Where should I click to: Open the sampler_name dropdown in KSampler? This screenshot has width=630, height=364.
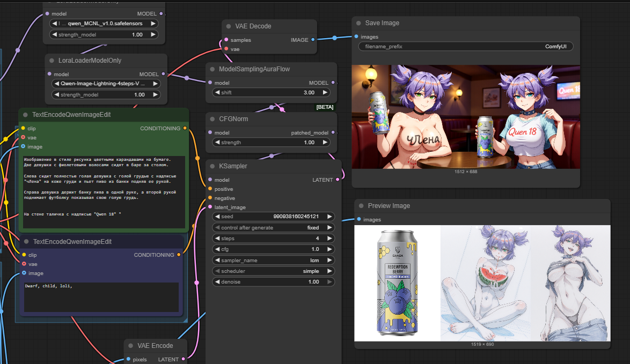[274, 260]
